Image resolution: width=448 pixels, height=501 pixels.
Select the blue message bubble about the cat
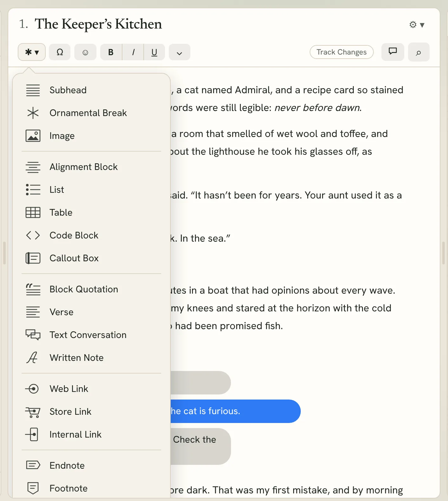click(235, 411)
